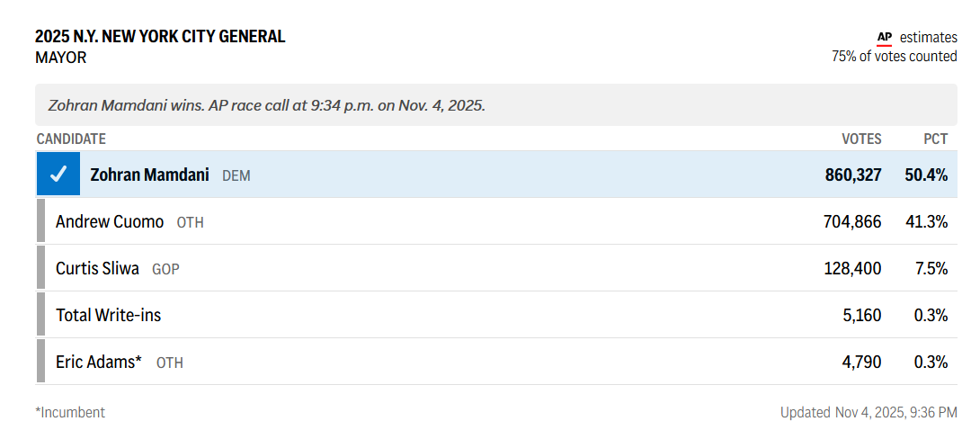The image size is (980, 439).
Task: Click the AP logo icon
Action: (884, 38)
